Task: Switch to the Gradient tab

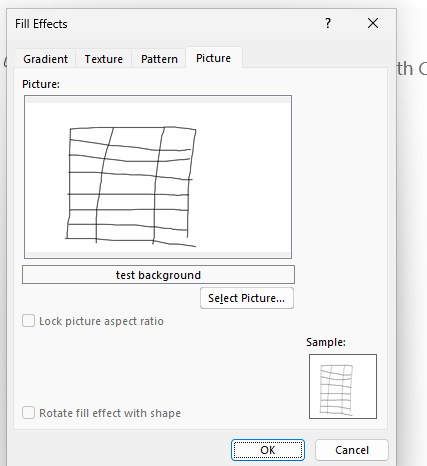Action: point(45,59)
